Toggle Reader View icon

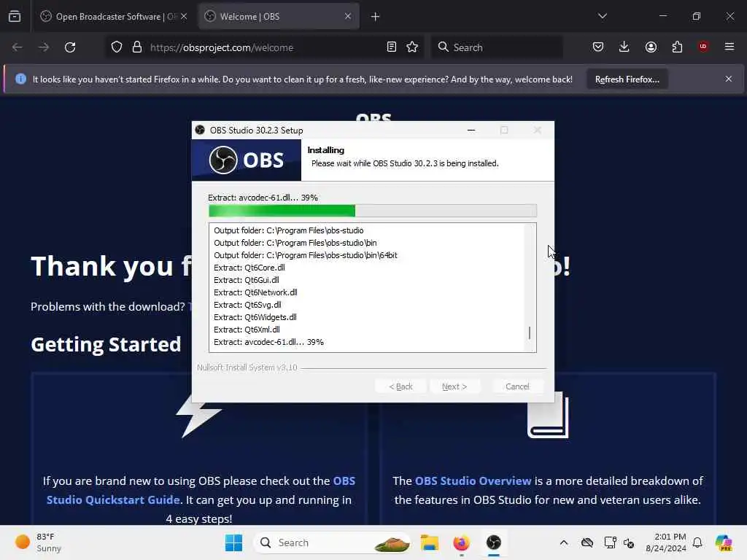(x=392, y=47)
